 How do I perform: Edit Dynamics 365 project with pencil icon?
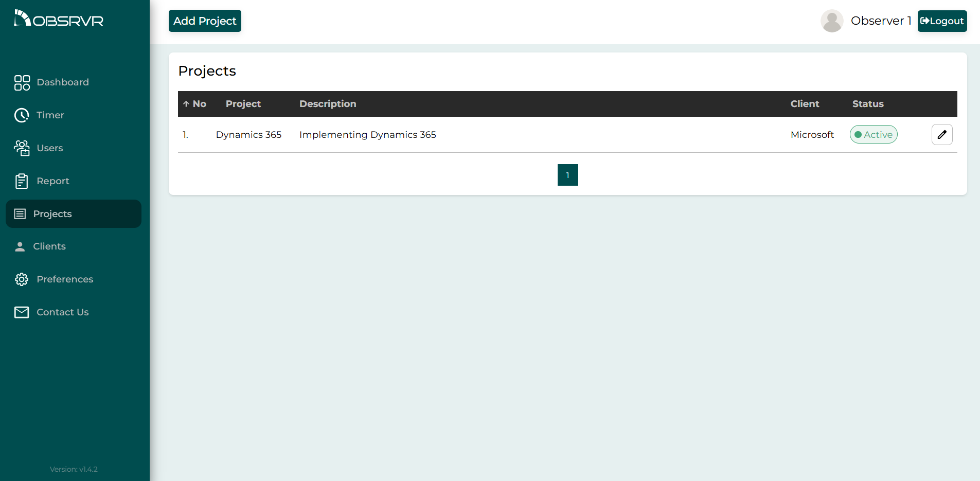tap(941, 135)
